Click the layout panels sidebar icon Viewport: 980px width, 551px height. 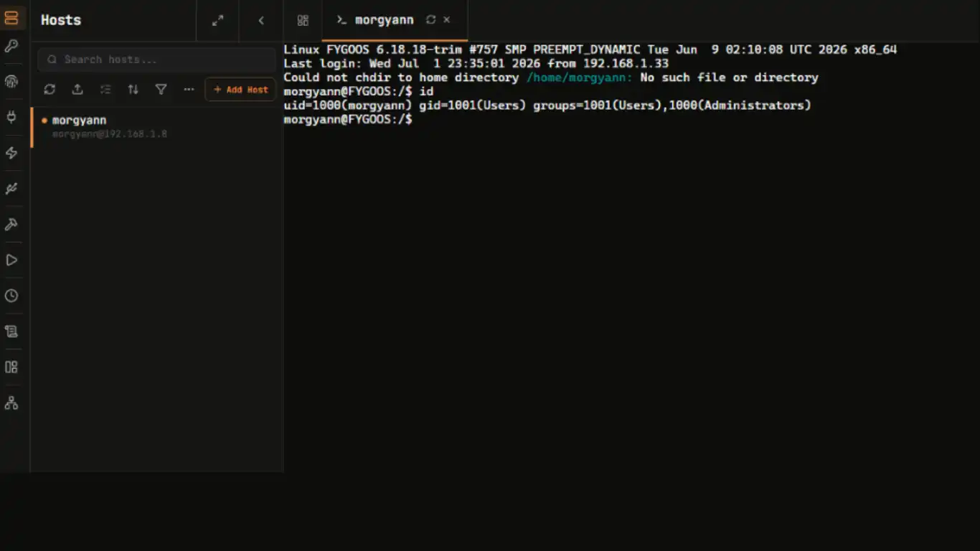coord(11,367)
